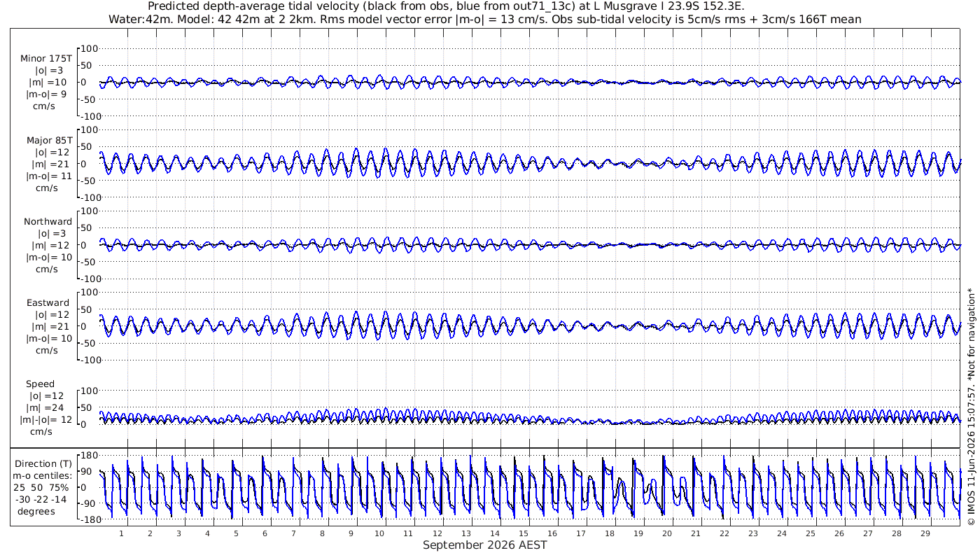Click day 29 on the time axis
980x560 pixels.
point(925,533)
